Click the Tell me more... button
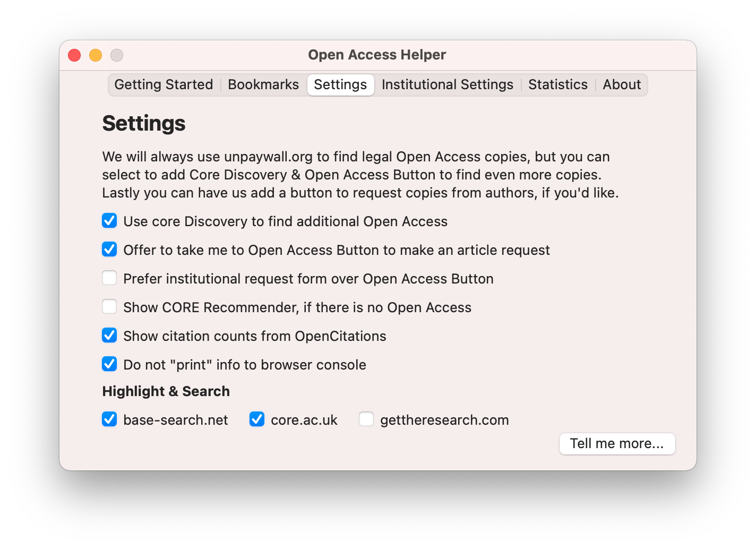This screenshot has height=549, width=756. (x=617, y=443)
